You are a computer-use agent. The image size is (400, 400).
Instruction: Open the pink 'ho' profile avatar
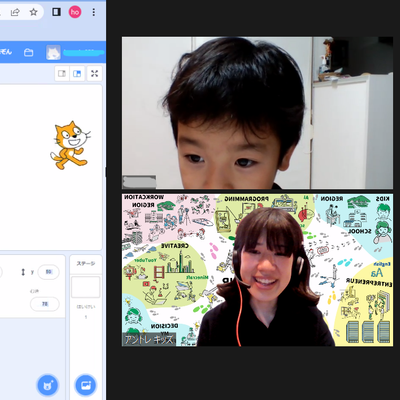[75, 12]
